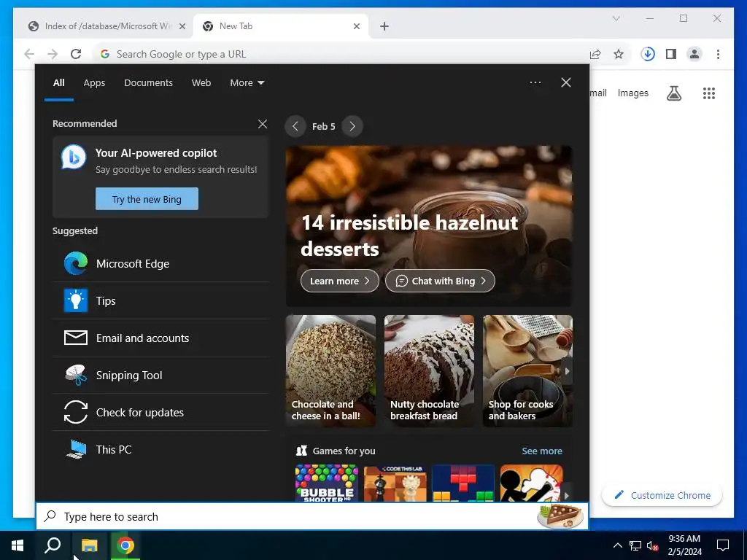Click the pie slice image in search box
The width and height of the screenshot is (747, 560).
click(560, 516)
